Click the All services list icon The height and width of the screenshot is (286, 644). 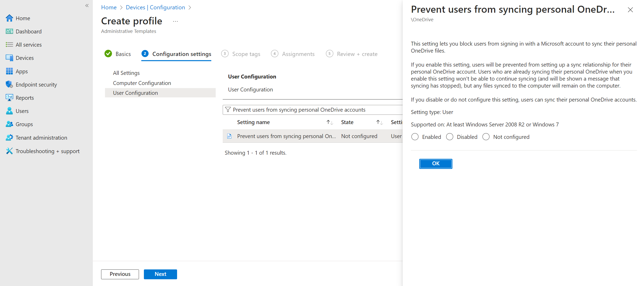9,45
